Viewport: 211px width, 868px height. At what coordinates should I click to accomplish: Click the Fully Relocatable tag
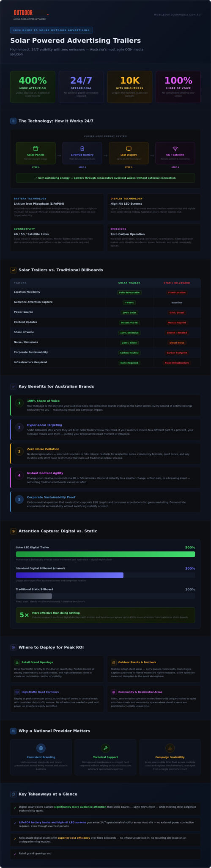point(129,292)
